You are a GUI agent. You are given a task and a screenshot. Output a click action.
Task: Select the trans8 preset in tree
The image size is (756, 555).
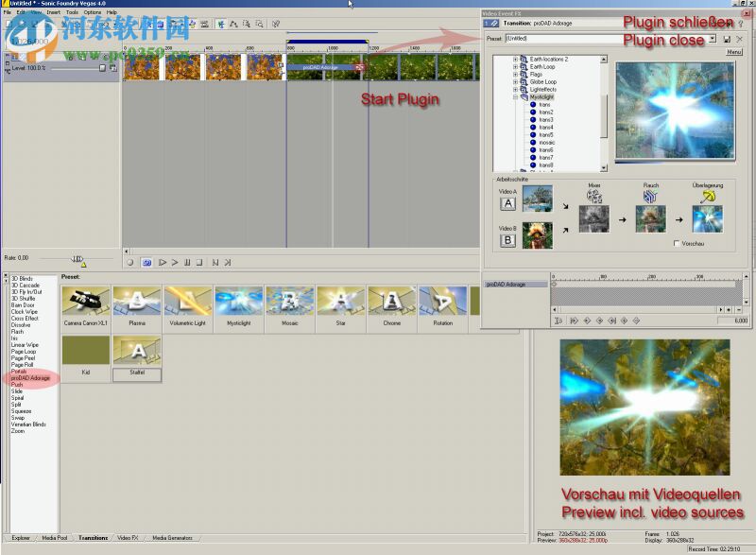click(x=546, y=165)
